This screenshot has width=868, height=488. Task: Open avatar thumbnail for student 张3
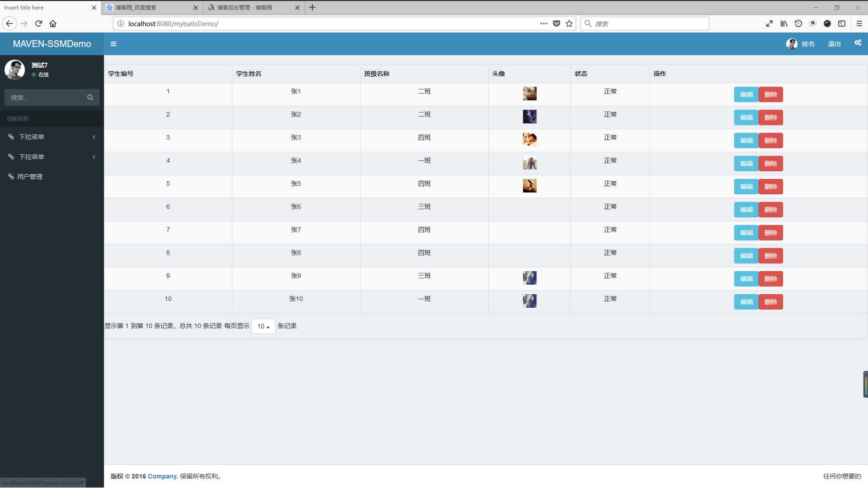click(529, 140)
